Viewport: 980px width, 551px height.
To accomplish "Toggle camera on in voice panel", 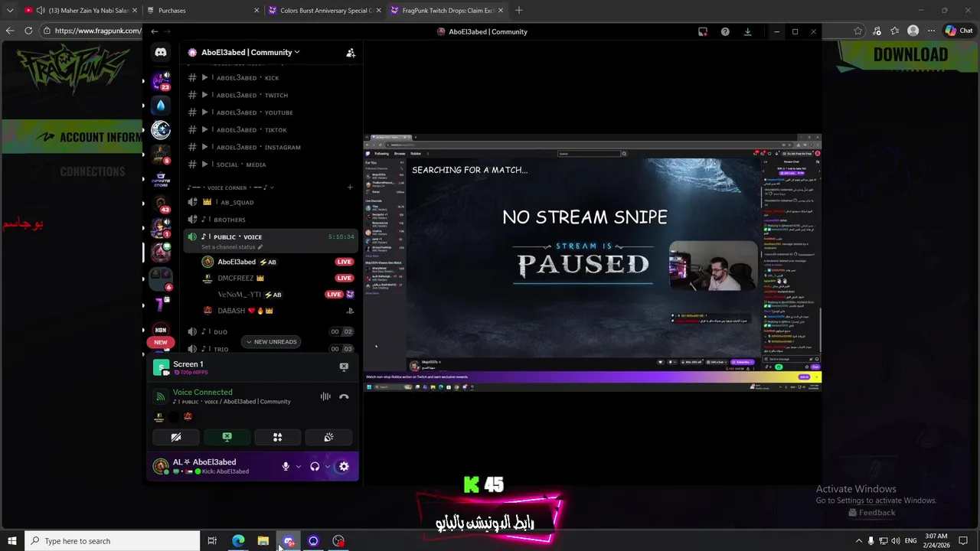I will coord(176,437).
